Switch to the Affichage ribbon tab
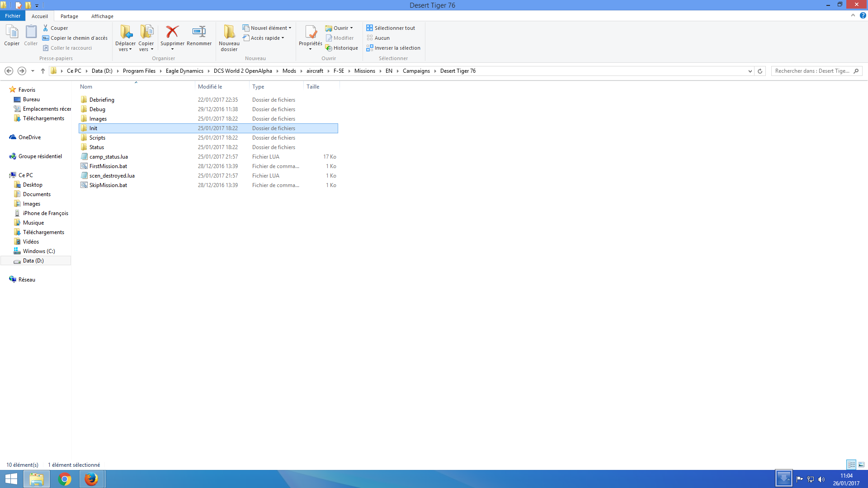The height and width of the screenshot is (488, 868). tap(102, 16)
